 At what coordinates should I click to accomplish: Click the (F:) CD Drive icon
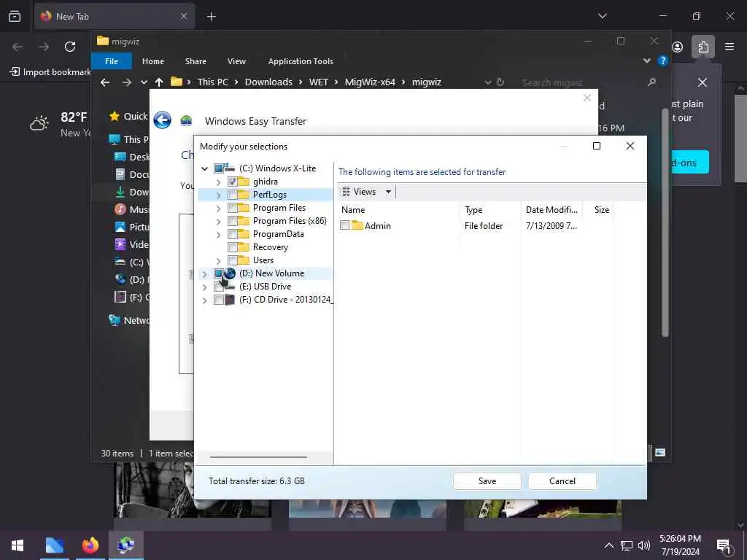pos(230,300)
